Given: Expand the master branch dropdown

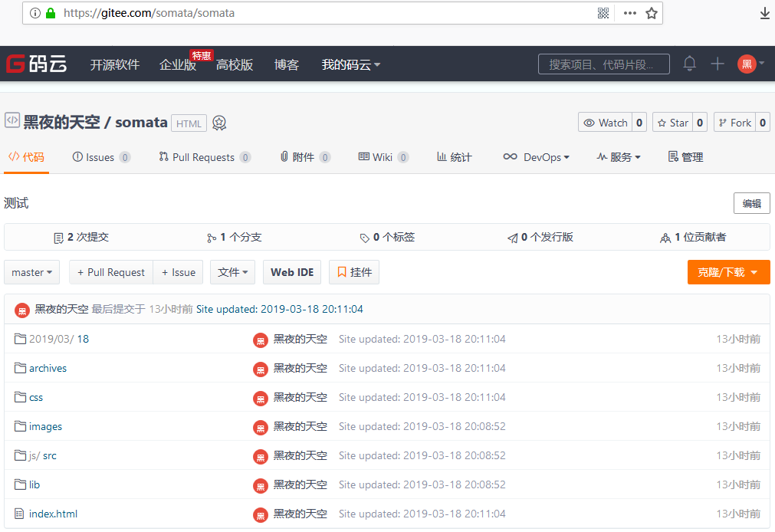Looking at the screenshot, I should click(32, 272).
